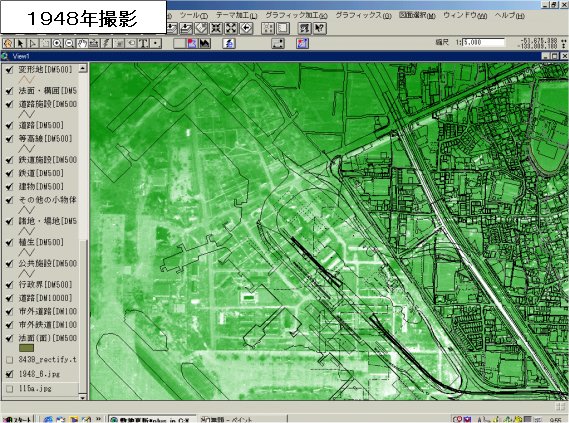Image resolution: width=569 pixels, height=423 pixels.
Task: Hide the 道路[DM500] theme
Action: tap(9, 126)
